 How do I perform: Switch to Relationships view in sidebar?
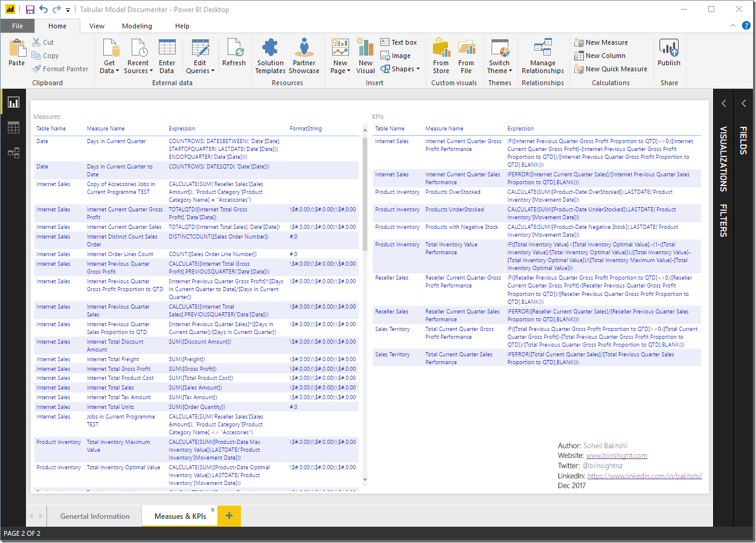pos(13,153)
